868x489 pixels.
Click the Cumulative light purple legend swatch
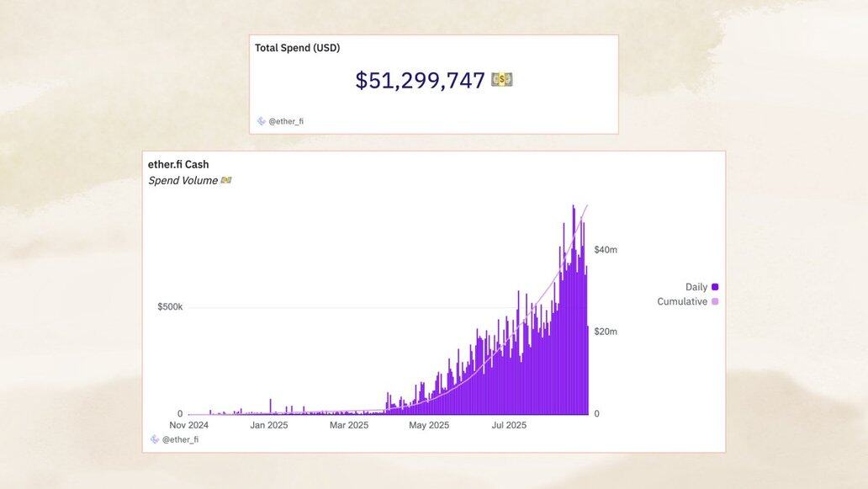click(715, 301)
